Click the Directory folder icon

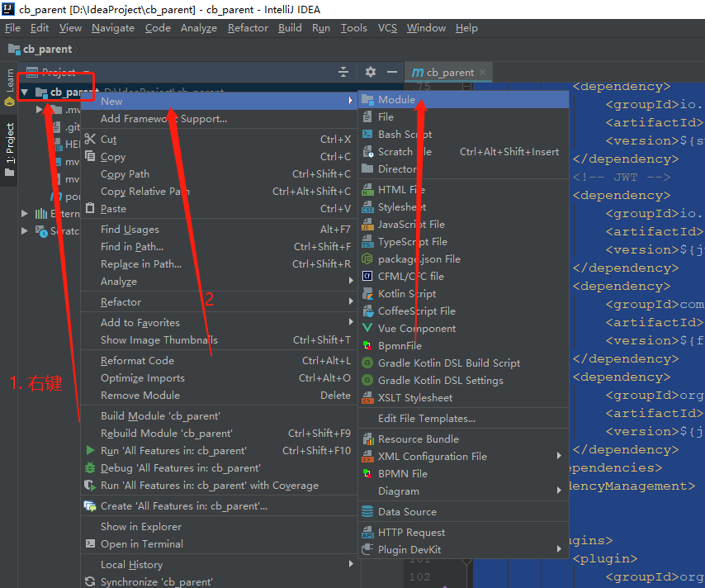coord(367,168)
